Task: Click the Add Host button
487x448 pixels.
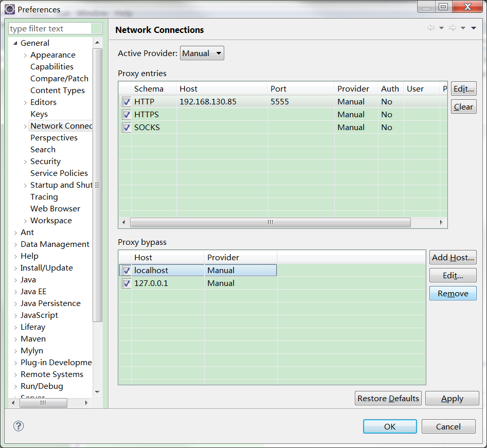Action: 453,258
